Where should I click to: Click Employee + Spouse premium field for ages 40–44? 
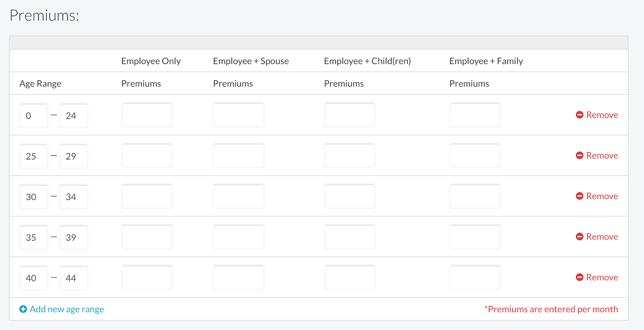tap(239, 278)
